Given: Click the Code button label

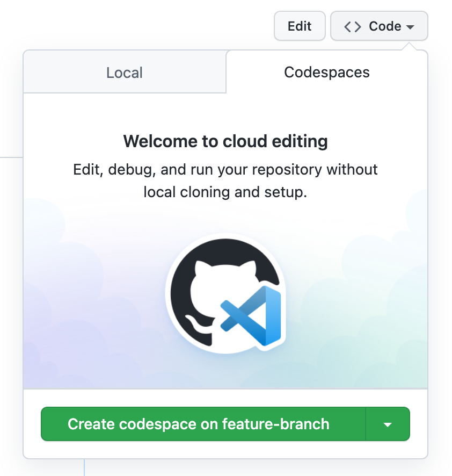Looking at the screenshot, I should [385, 26].
